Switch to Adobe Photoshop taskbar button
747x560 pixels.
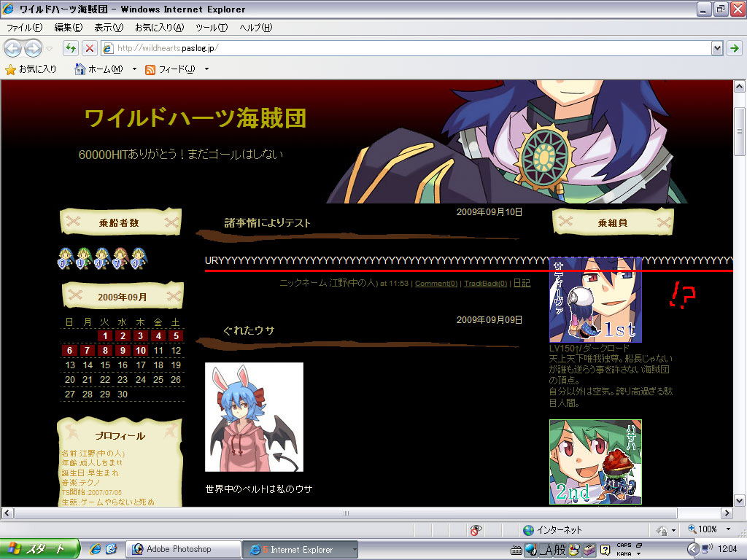(183, 549)
